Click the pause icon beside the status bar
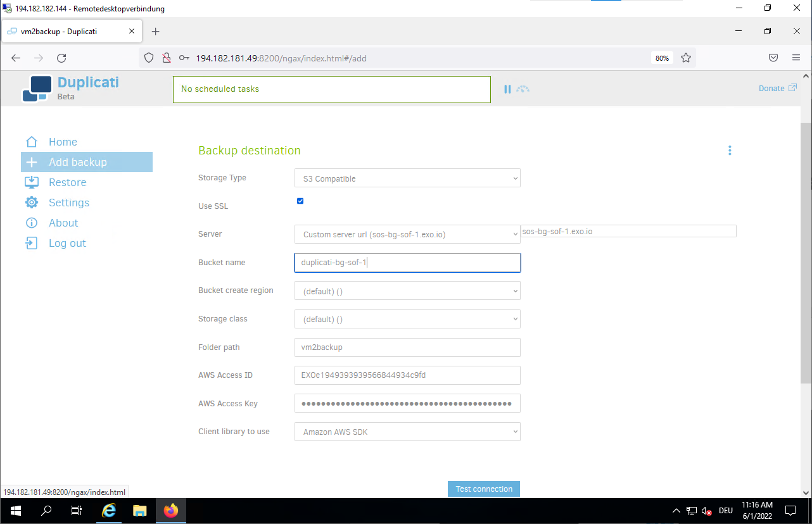This screenshot has width=812, height=524. (507, 89)
